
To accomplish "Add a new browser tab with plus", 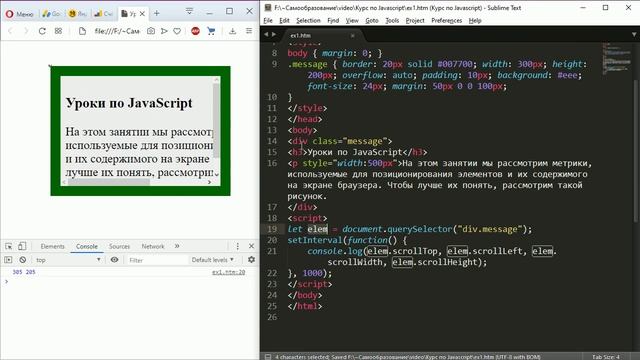I will 157,13.
